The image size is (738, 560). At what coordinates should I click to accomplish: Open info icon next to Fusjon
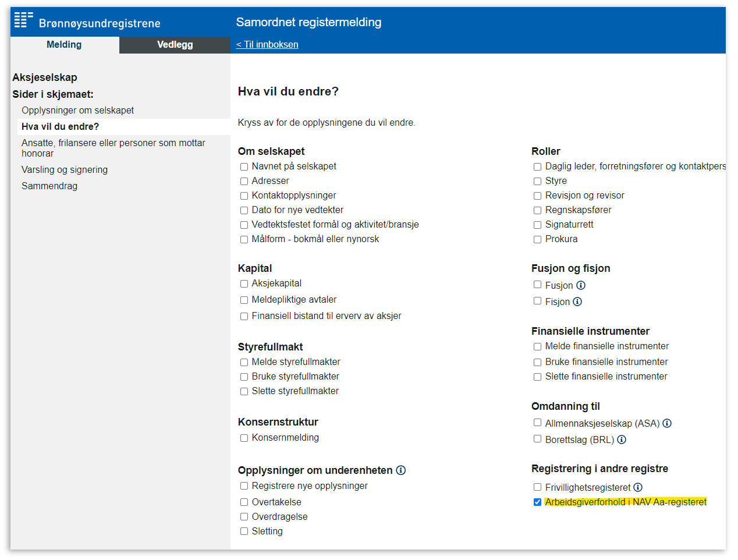click(x=581, y=285)
